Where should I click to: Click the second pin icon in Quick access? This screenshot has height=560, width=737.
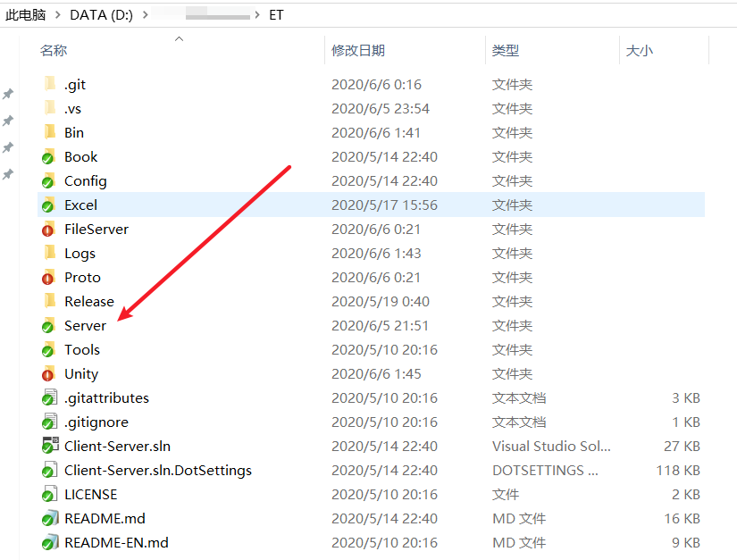(x=7, y=121)
